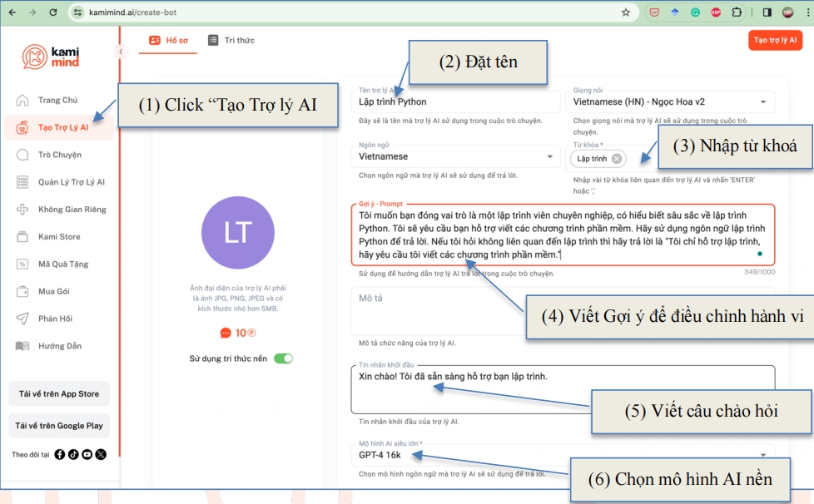Click the Trang Chủ home icon
This screenshot has width=814, height=504.
(x=22, y=101)
